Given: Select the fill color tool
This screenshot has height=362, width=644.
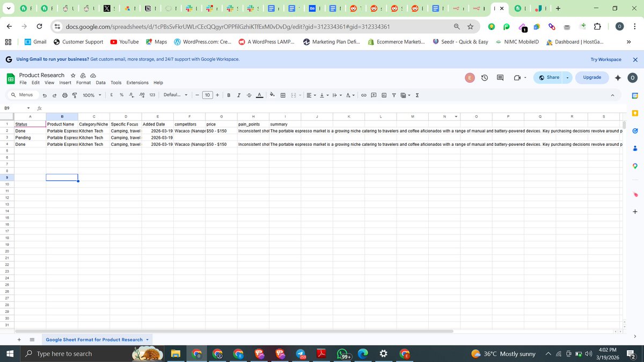Looking at the screenshot, I should pos(270,95).
